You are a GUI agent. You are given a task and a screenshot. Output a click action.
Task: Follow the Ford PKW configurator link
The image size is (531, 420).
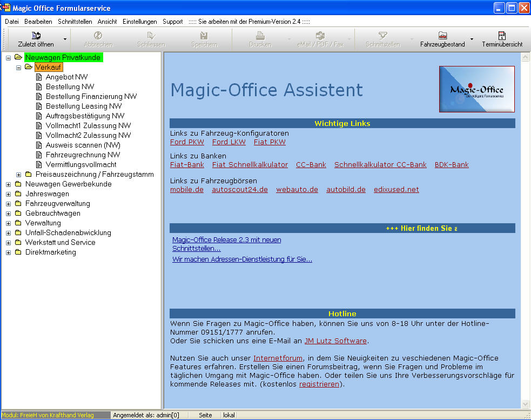187,142
